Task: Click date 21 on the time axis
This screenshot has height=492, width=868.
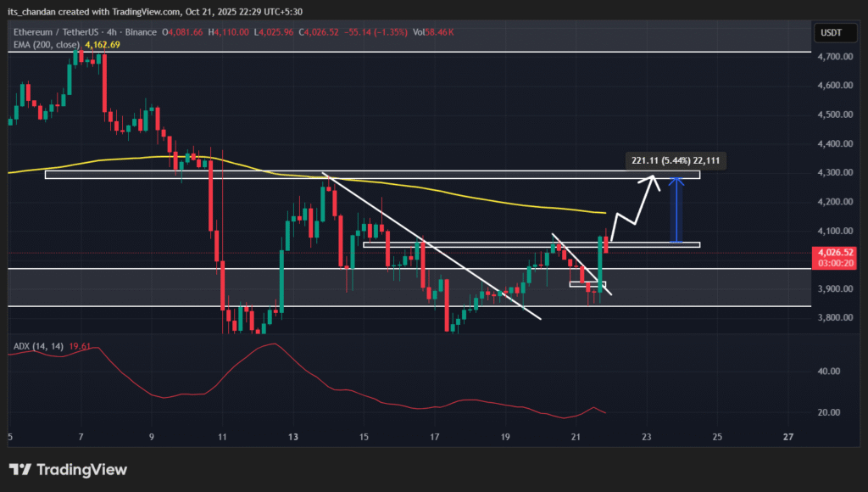Action: click(576, 437)
